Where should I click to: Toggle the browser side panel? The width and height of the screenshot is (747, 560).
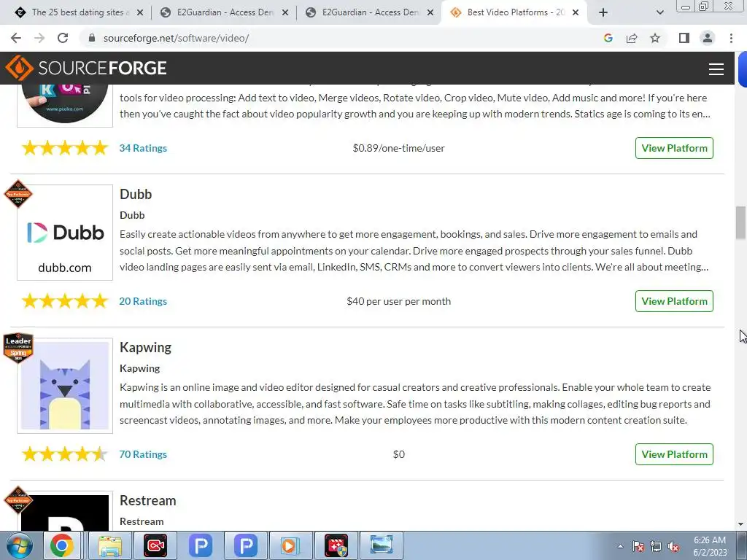click(684, 38)
